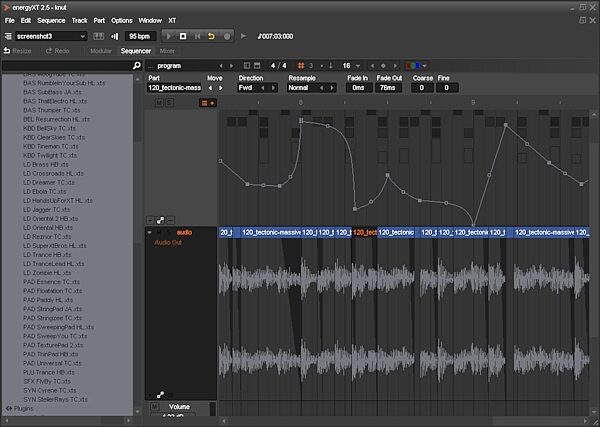Step Resample Normal to previous option
This screenshot has width=600, height=427.
pos(321,88)
